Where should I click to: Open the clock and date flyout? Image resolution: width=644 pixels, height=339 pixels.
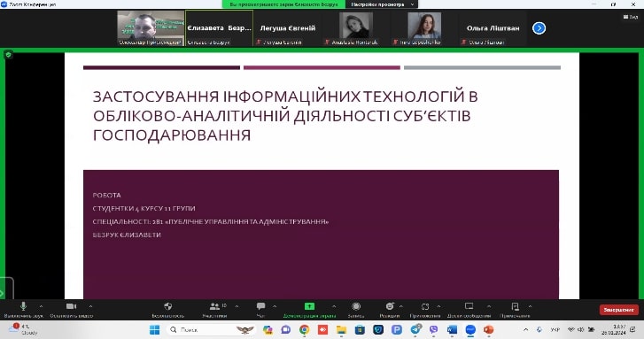click(613, 329)
